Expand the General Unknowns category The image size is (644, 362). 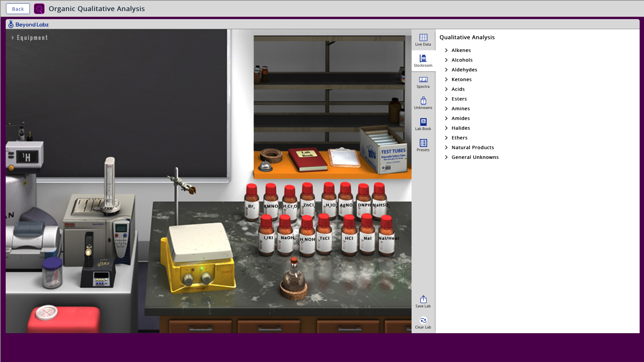474,157
